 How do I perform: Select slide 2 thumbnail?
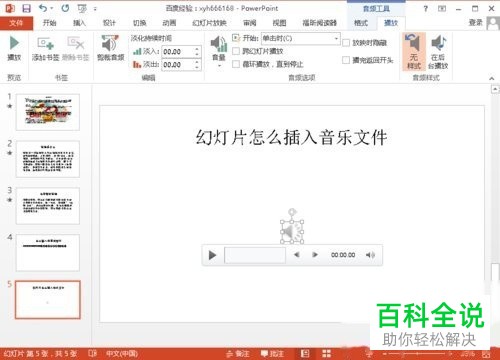[x=48, y=159]
